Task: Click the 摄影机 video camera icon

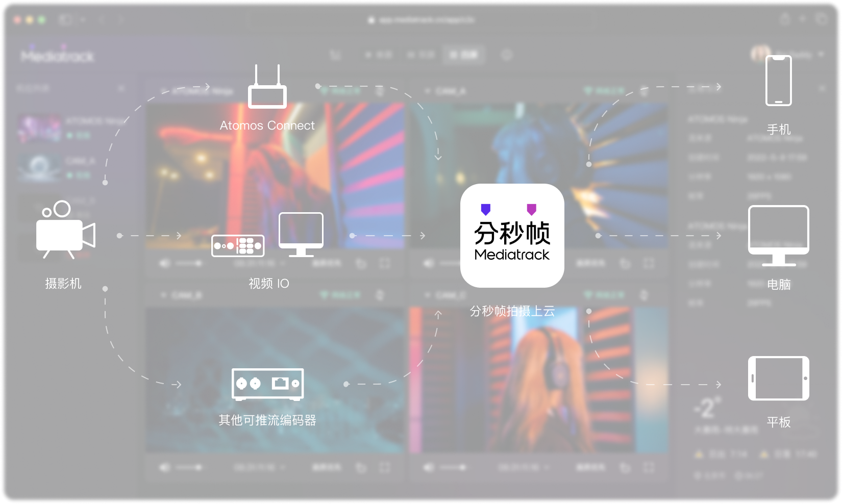Action: click(65, 230)
